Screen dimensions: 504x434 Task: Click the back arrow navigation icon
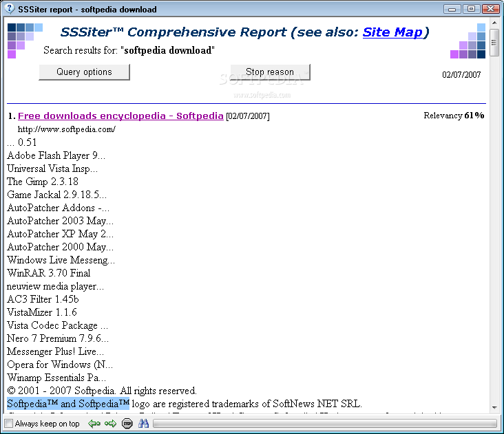pyautogui.click(x=94, y=424)
